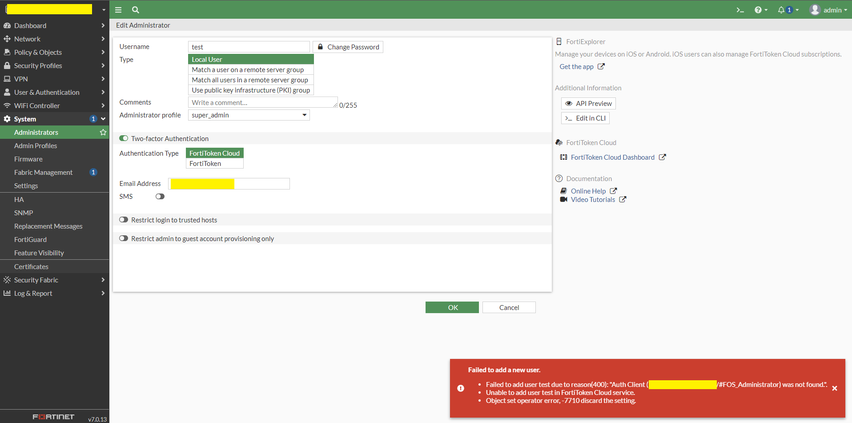Click the Cancel button
This screenshot has width=852, height=423.
509,308
